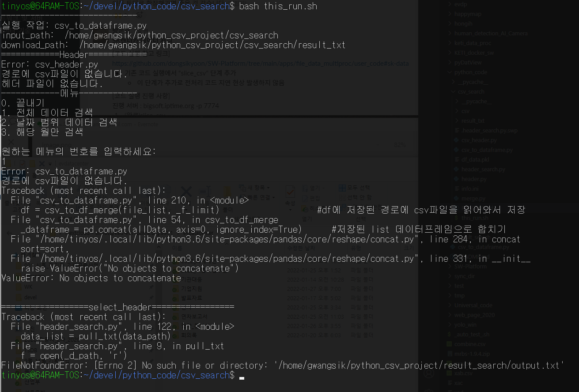Click 'Error: csv_header.py' terminal line
579x392 pixels.
[x=50, y=64]
